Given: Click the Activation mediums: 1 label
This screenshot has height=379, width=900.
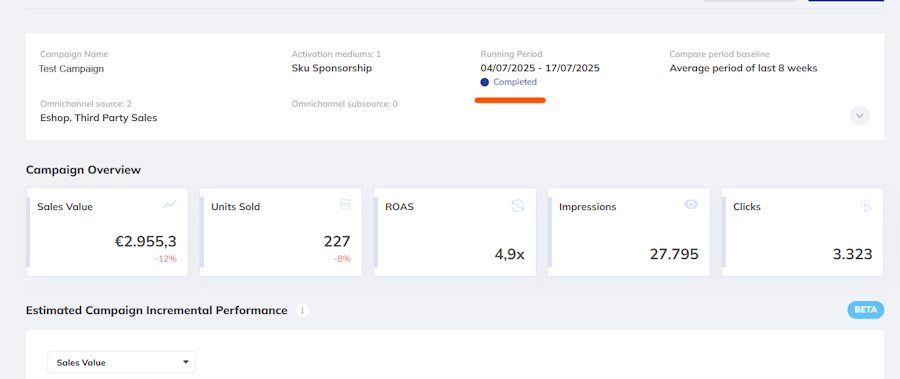Looking at the screenshot, I should coord(336,54).
